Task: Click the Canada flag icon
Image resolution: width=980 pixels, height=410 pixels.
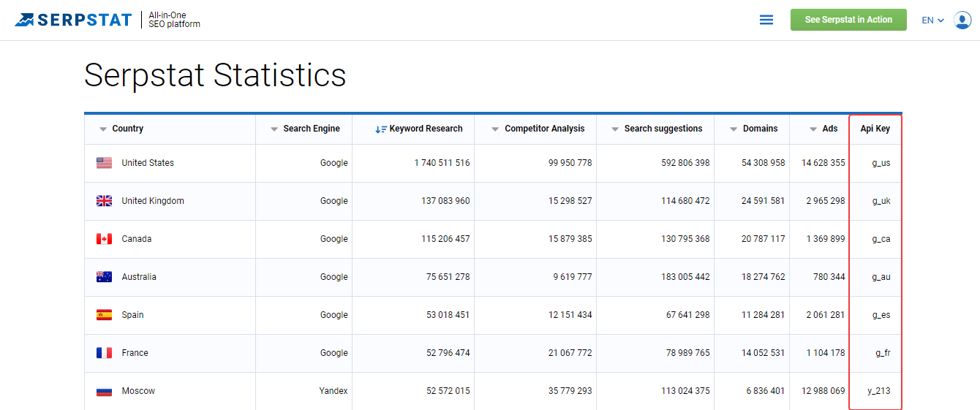Action: (104, 239)
